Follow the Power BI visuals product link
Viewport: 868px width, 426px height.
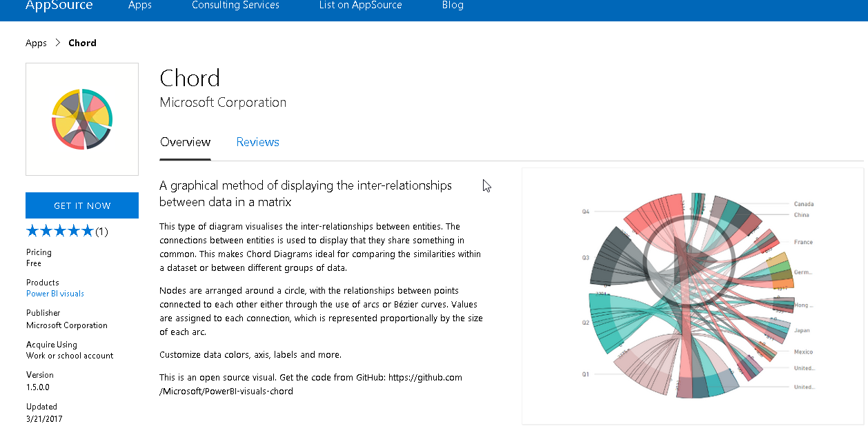click(x=55, y=294)
